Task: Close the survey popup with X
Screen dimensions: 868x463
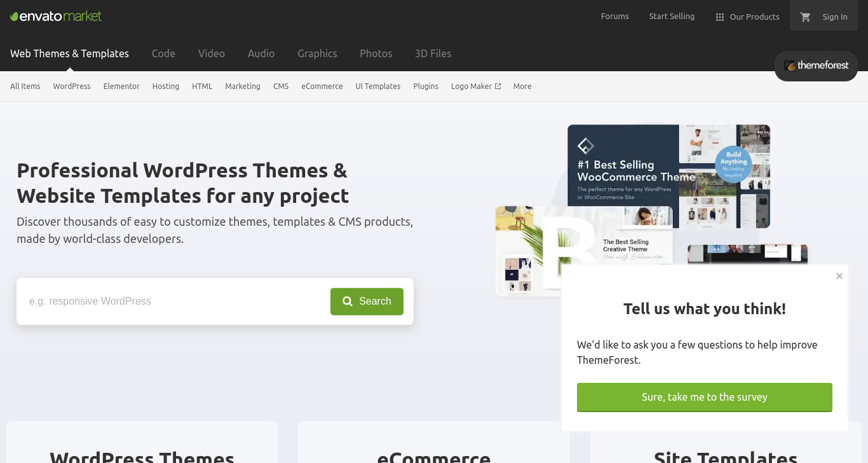Action: click(x=839, y=276)
